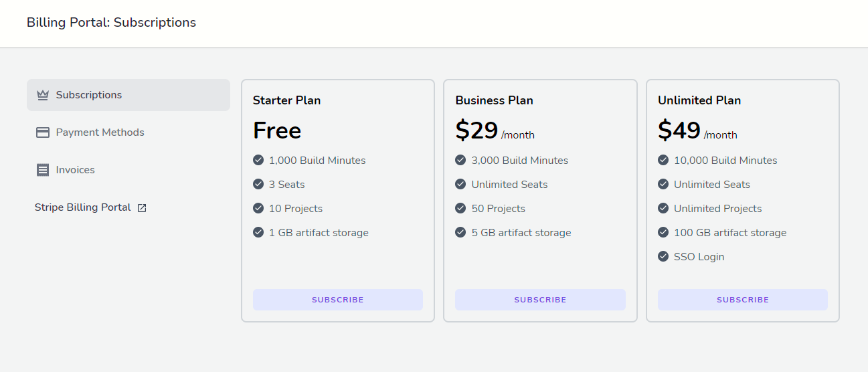This screenshot has height=372, width=868.
Task: Click the receipt Invoices icon
Action: point(43,170)
